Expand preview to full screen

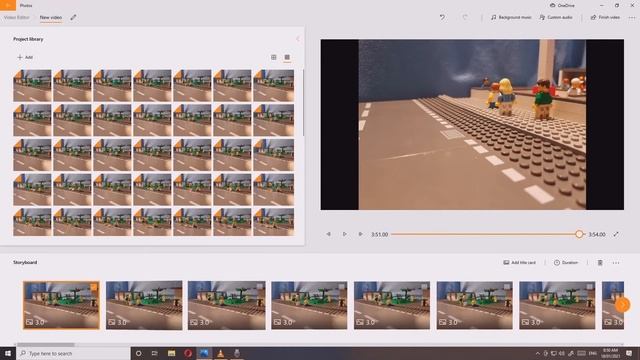(x=616, y=234)
